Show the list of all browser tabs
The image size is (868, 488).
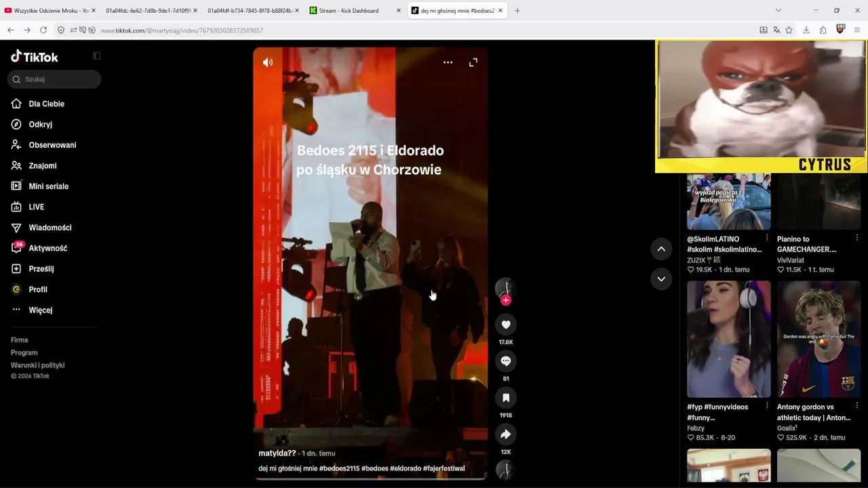click(778, 11)
